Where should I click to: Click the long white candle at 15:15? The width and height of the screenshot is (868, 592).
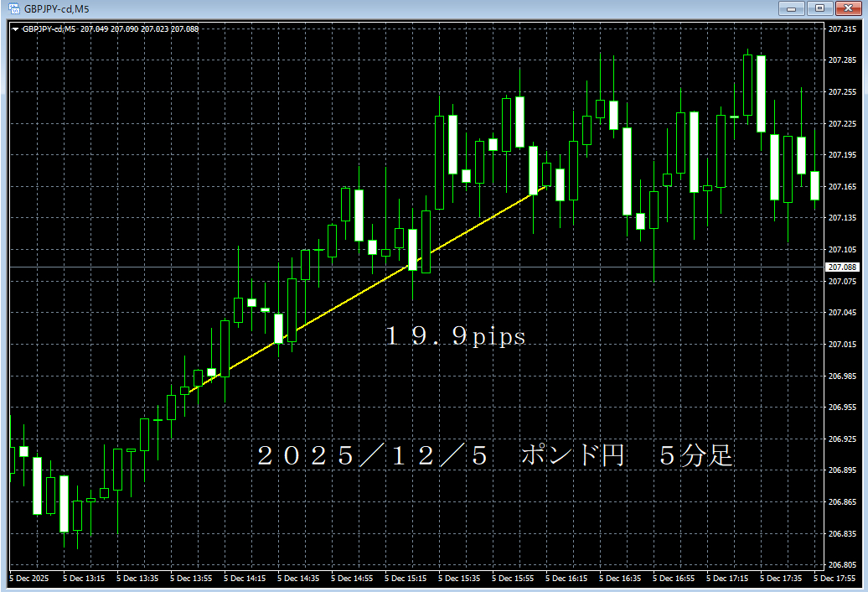[415, 252]
